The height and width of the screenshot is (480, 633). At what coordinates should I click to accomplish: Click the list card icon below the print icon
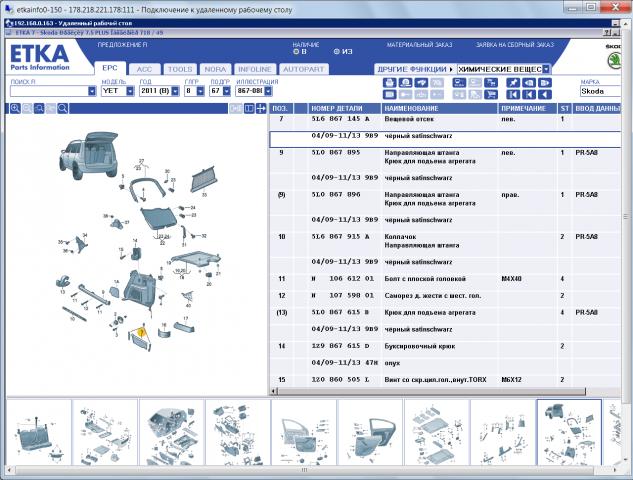[389, 94]
